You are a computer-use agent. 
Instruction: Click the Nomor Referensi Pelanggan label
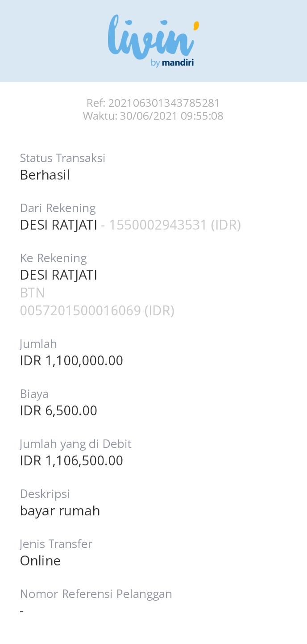pyautogui.click(x=96, y=594)
